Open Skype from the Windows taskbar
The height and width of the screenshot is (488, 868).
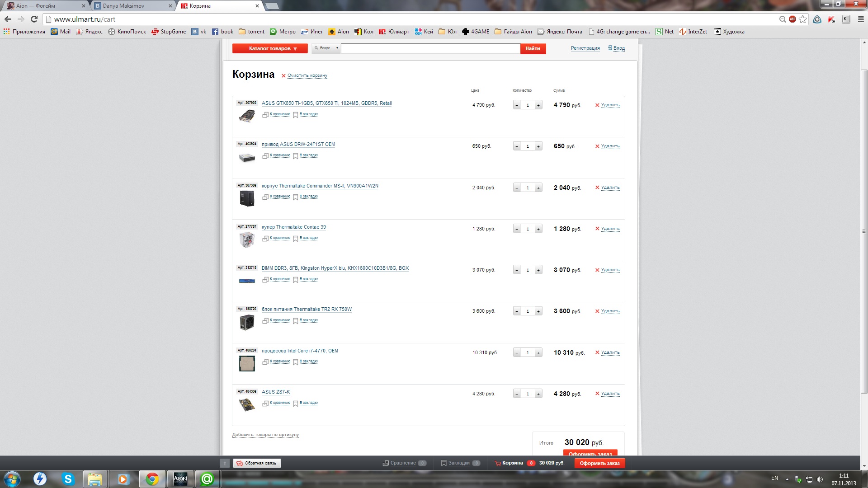(68, 479)
